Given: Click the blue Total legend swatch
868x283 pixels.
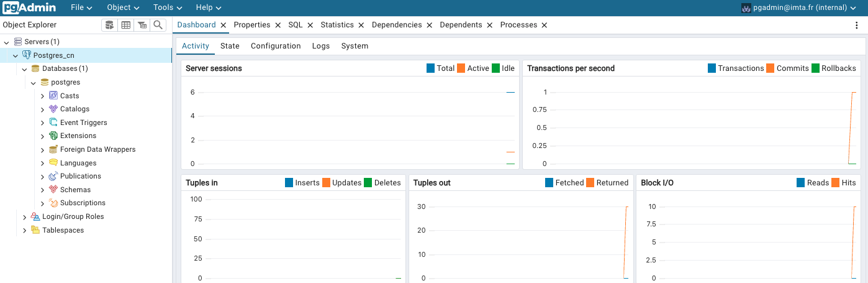Looking at the screenshot, I should (x=430, y=68).
